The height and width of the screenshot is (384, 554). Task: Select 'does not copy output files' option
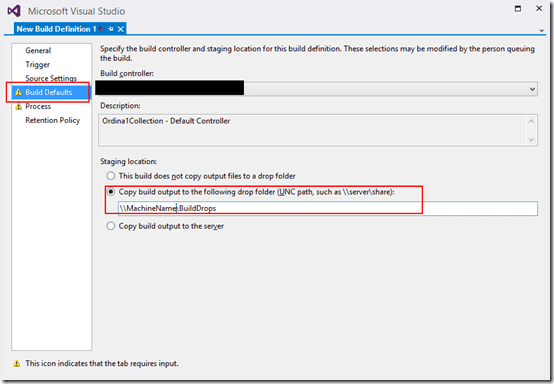111,176
